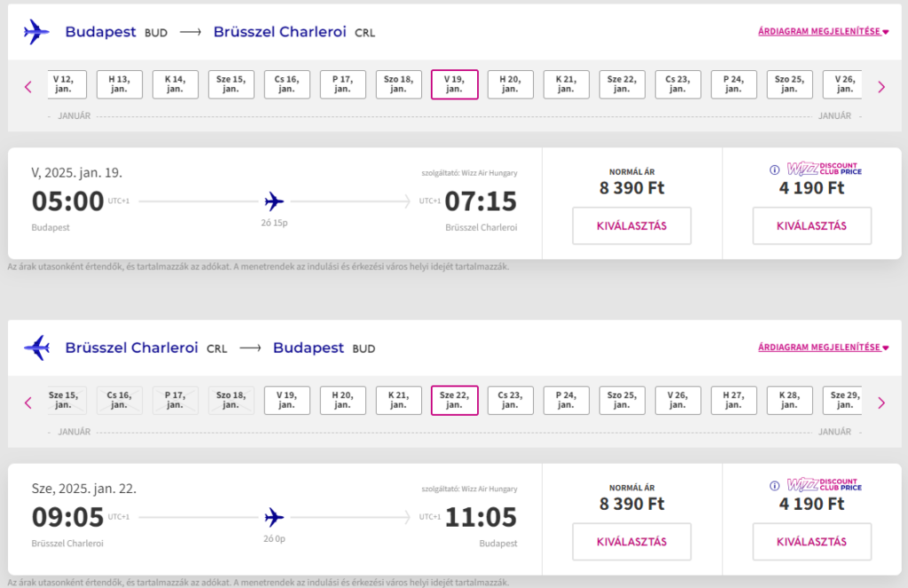
Task: Click the outbound flight airplane icon next to Budapest
Action: pyautogui.click(x=36, y=32)
